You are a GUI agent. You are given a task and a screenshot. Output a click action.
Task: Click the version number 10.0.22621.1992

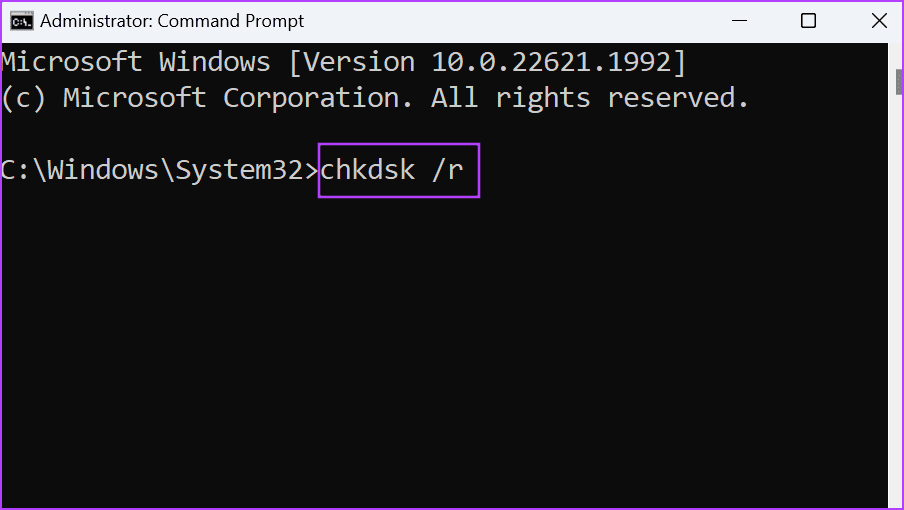[x=550, y=62]
